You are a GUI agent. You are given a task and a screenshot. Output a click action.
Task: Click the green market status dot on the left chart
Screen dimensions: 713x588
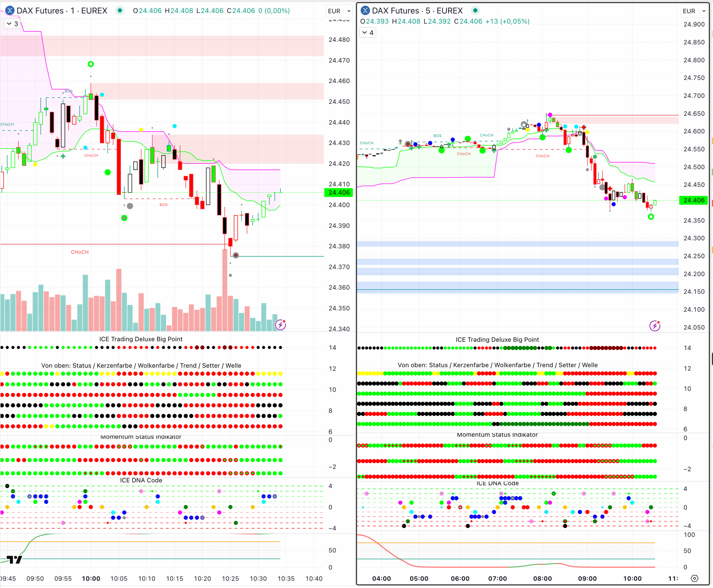point(119,11)
